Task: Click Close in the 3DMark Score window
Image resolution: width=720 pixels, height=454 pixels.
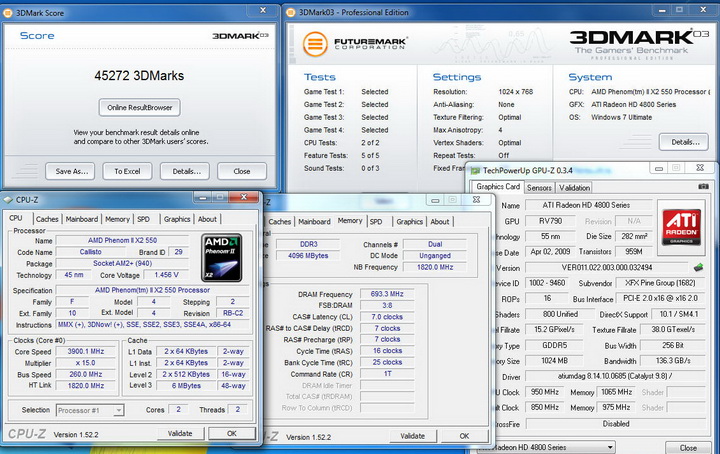Action: 242,171
